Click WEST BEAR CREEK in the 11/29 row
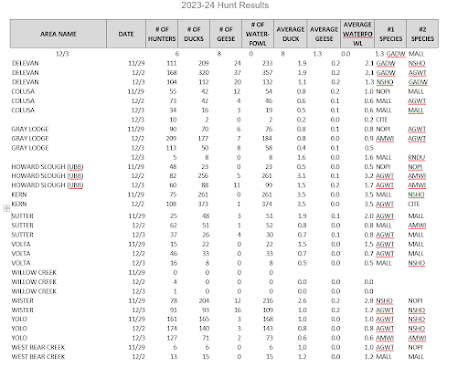This screenshot has width=468, height=368. [x=38, y=347]
